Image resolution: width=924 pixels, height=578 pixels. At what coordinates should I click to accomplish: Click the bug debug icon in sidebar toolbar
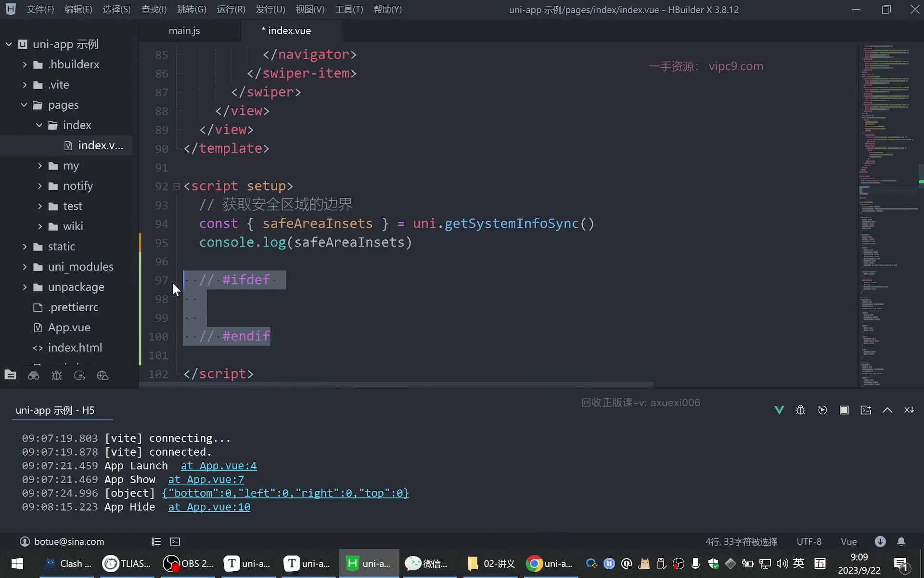coord(56,375)
